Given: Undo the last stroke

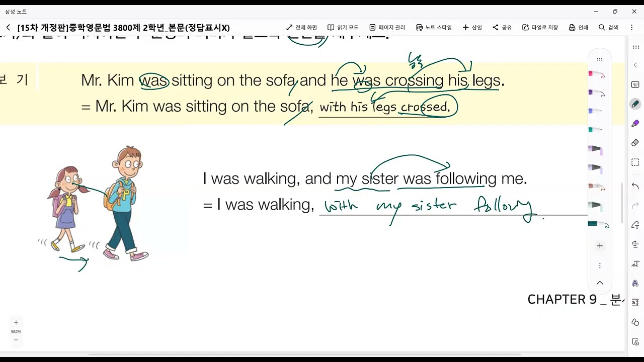Looking at the screenshot, I should [635, 186].
